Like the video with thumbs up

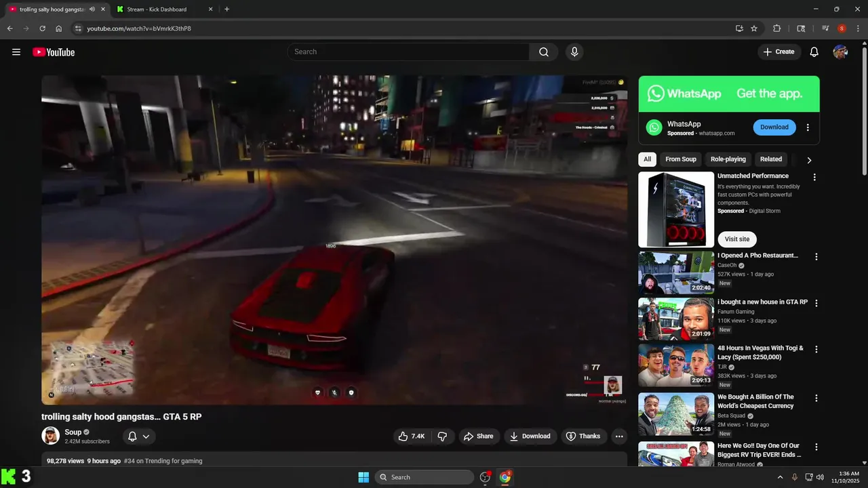[x=412, y=436]
